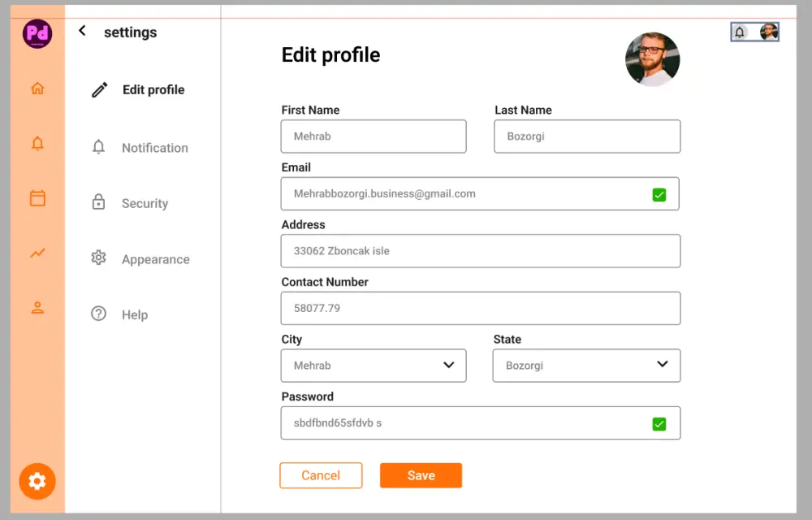Click the Cancel button

click(x=321, y=475)
